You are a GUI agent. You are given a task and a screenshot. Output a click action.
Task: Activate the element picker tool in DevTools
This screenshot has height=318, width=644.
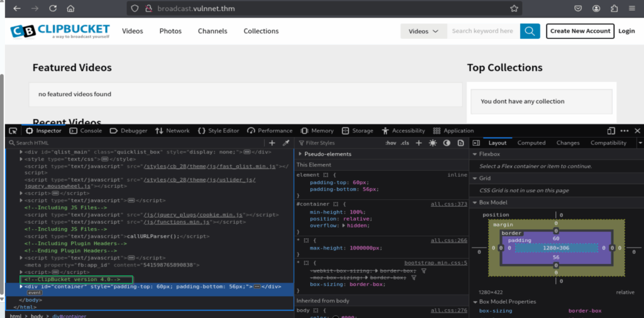pos(13,131)
